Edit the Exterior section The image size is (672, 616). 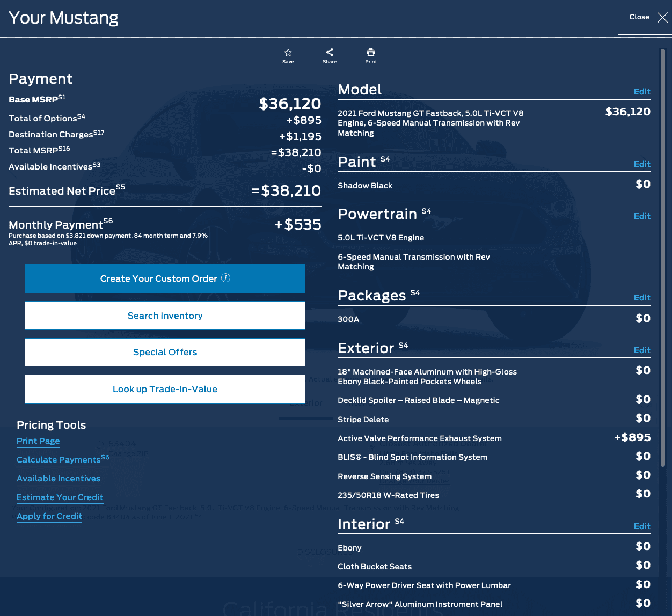[x=642, y=350]
